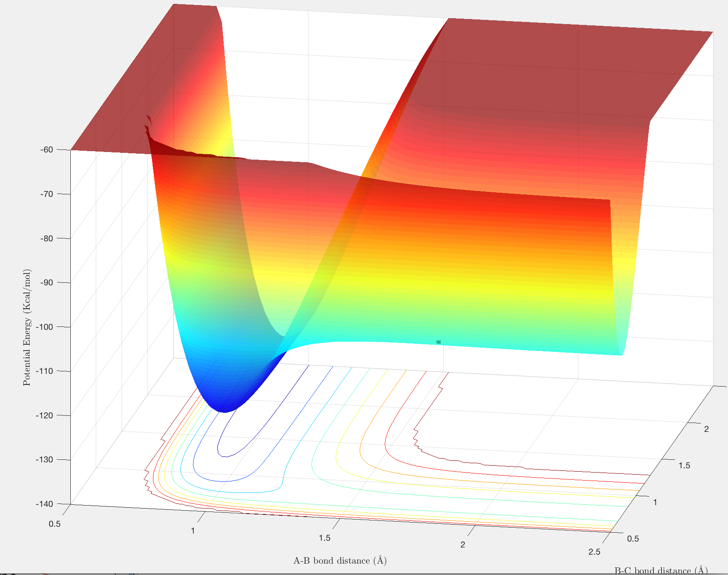This screenshot has height=575, width=728.
Task: Click the -110 potential energy tick label
Action: 45,371
